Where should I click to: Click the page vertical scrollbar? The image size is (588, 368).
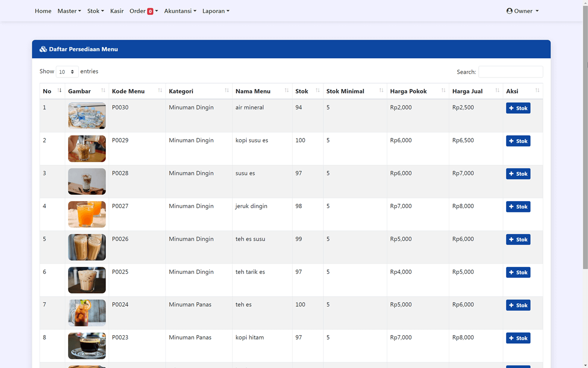tap(586, 137)
